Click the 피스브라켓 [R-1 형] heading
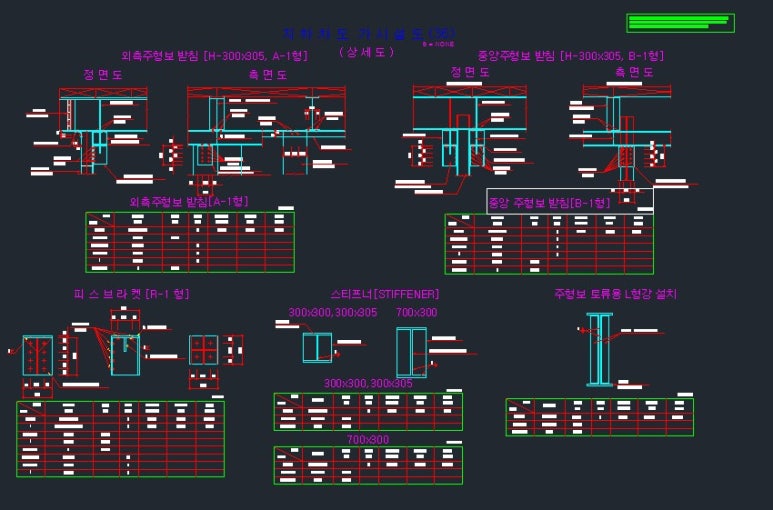The image size is (773, 510). pos(132,294)
